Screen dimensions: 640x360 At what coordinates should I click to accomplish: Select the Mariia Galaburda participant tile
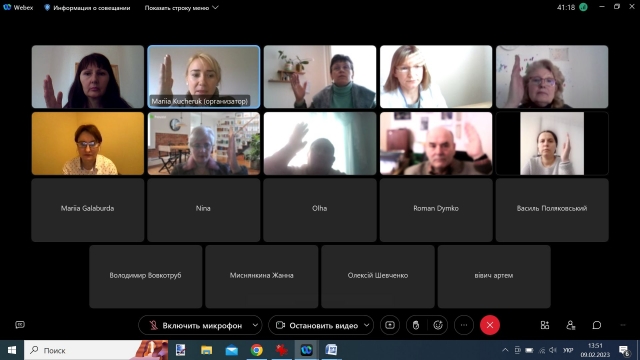[x=88, y=210]
